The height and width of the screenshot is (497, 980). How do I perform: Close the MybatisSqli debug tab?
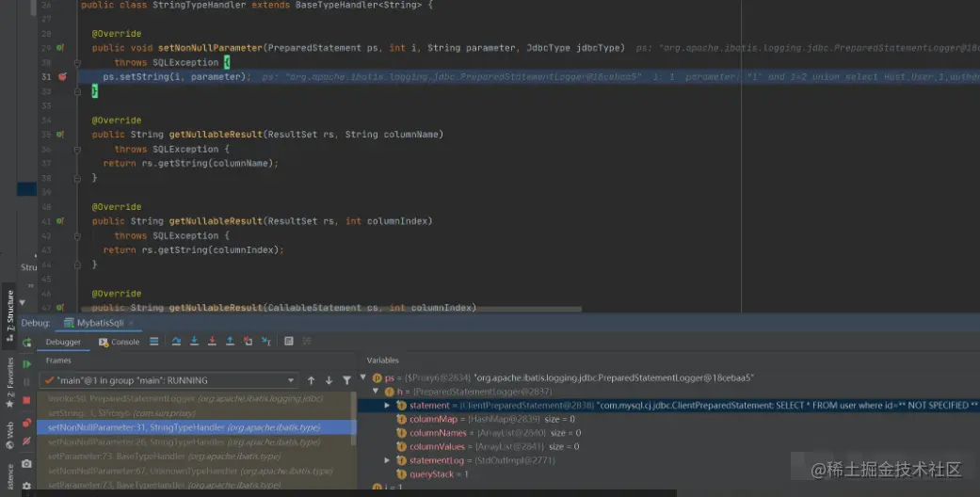tap(131, 323)
